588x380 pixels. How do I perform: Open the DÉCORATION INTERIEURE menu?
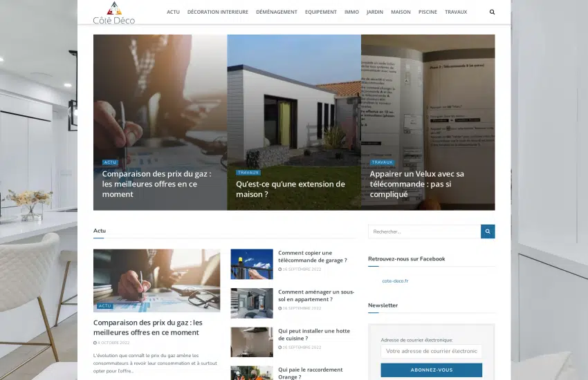[x=218, y=12]
